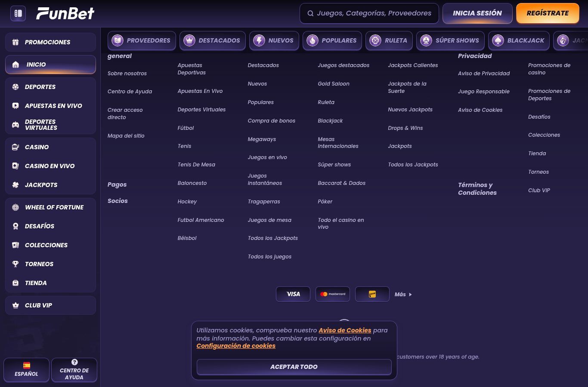588x387 pixels.
Task: Switch to the Nuevos category tab
Action: [x=274, y=40]
